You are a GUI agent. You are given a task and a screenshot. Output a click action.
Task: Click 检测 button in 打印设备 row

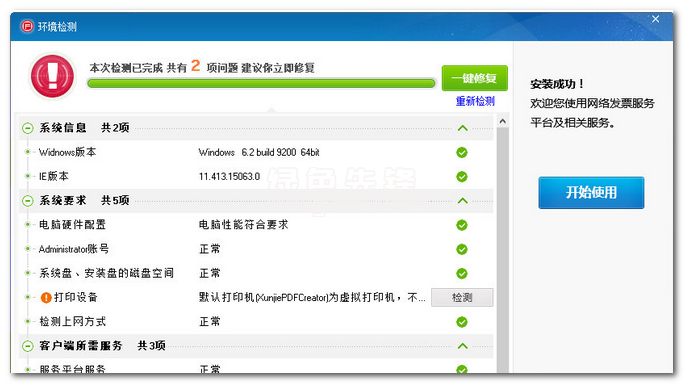click(462, 298)
